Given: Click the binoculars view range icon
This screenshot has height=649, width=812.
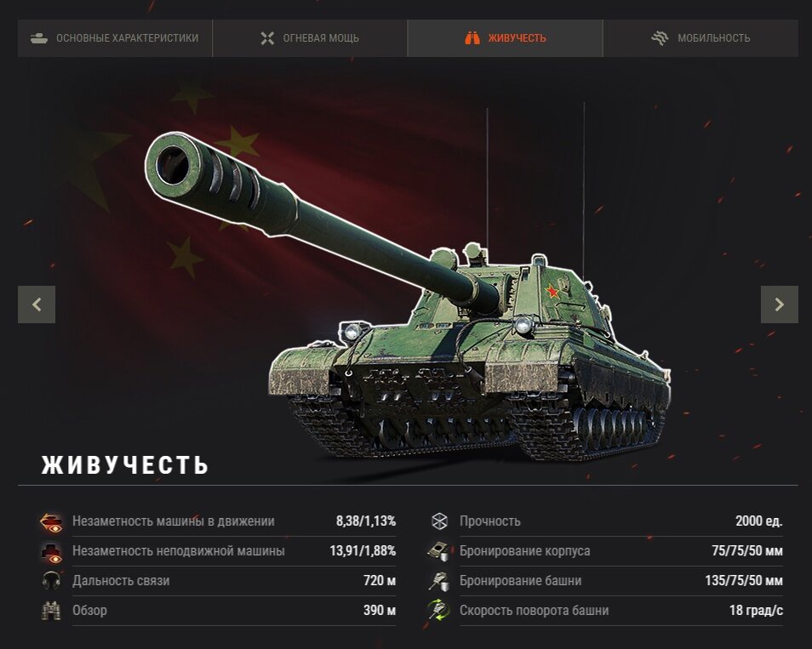Looking at the screenshot, I should [x=51, y=610].
